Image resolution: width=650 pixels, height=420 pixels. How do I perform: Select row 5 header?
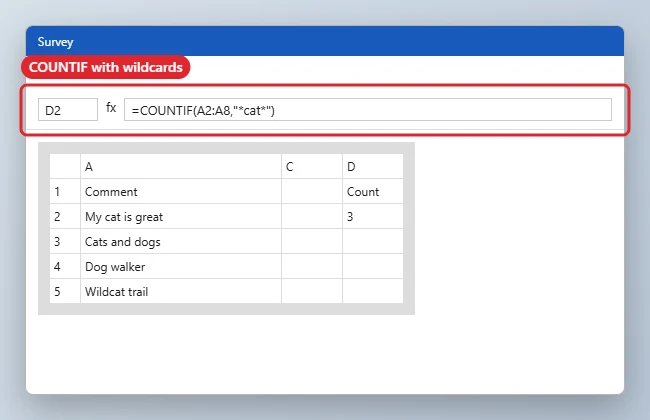point(65,291)
